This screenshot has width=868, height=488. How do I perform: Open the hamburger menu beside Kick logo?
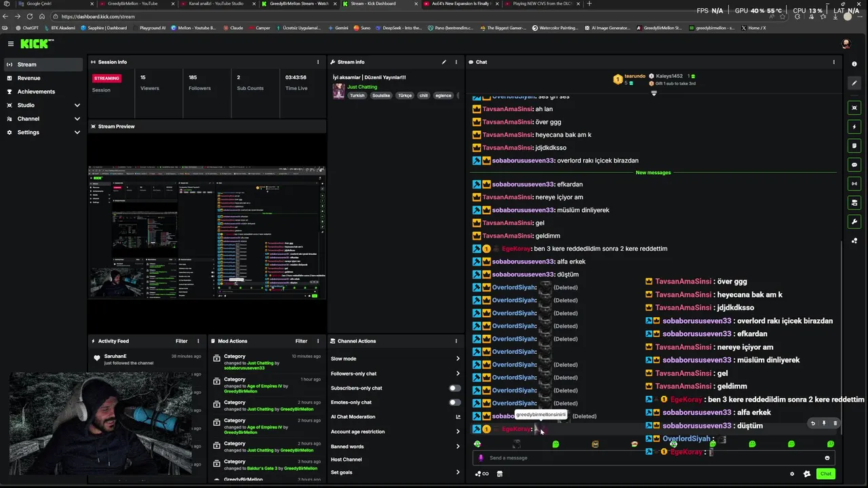(11, 43)
